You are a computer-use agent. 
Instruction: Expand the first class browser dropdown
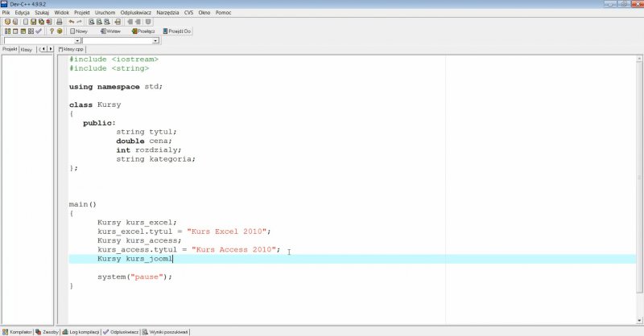click(77, 40)
